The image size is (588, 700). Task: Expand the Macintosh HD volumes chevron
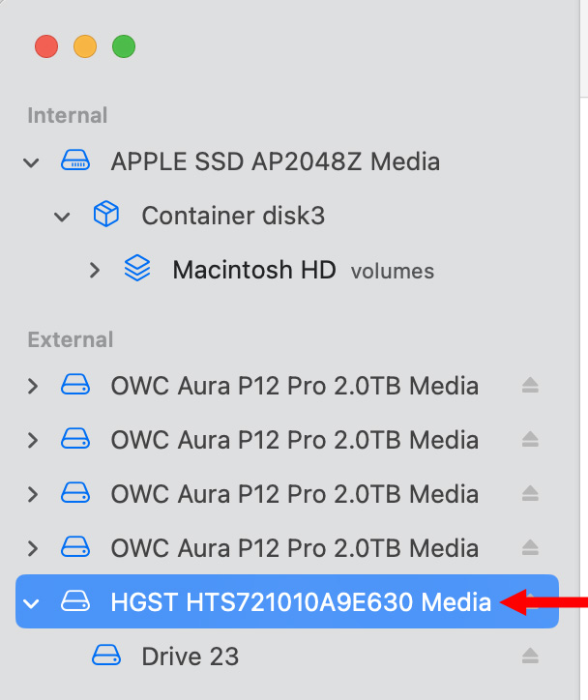tap(94, 270)
